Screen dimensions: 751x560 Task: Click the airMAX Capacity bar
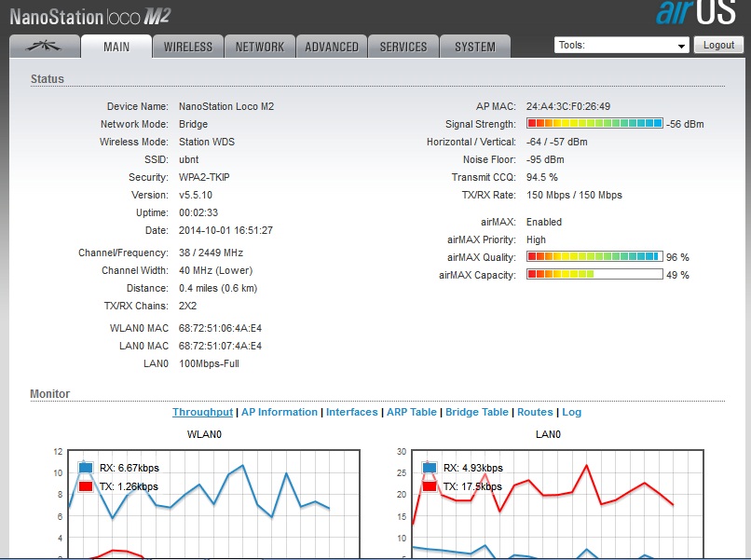[x=594, y=274]
